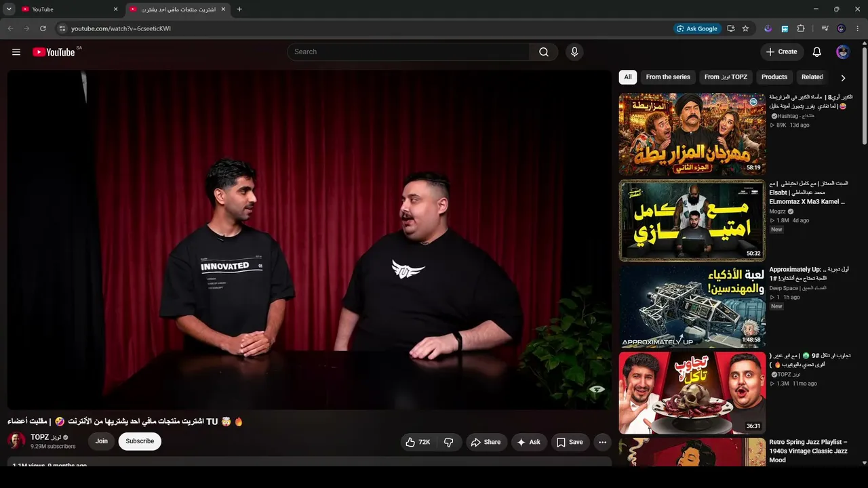Join the TOPZ channel membership
This screenshot has width=868, height=488.
pyautogui.click(x=102, y=441)
